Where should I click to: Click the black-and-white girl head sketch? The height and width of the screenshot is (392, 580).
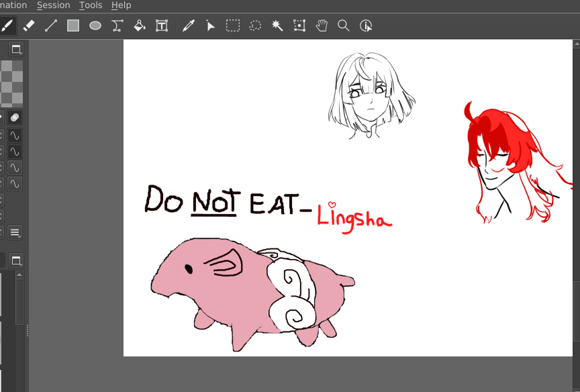[x=371, y=95]
